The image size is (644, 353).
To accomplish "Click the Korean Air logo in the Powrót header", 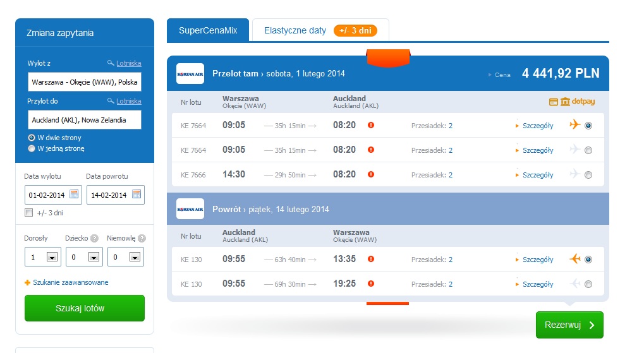I will (x=190, y=209).
